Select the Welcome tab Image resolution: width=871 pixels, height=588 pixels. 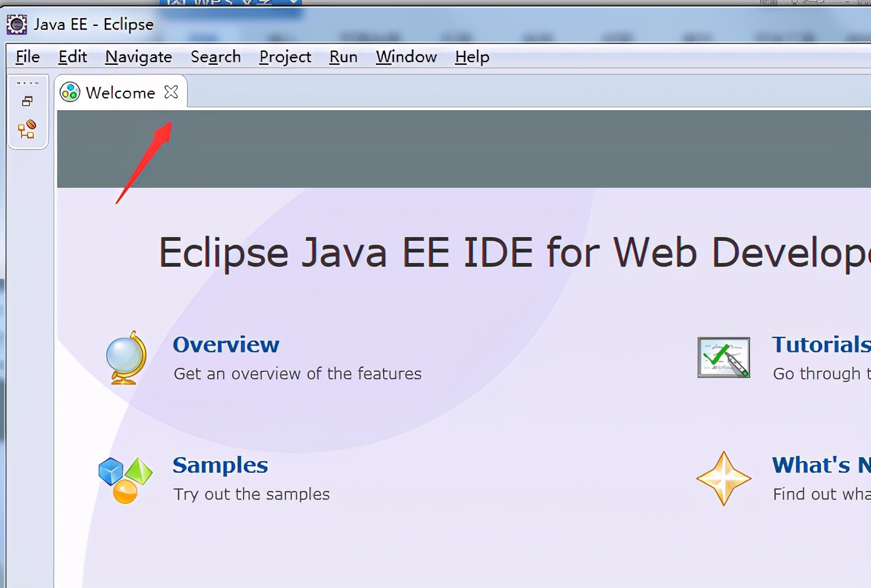(x=121, y=92)
